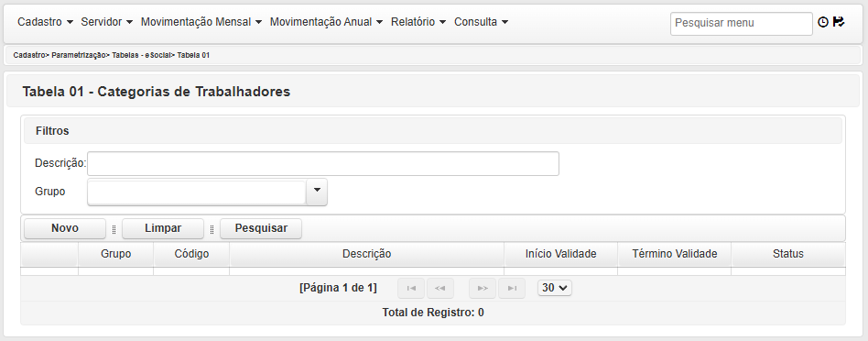Image resolution: width=868 pixels, height=341 pixels.
Task: Click the Pesquisar button
Action: pyautogui.click(x=261, y=228)
